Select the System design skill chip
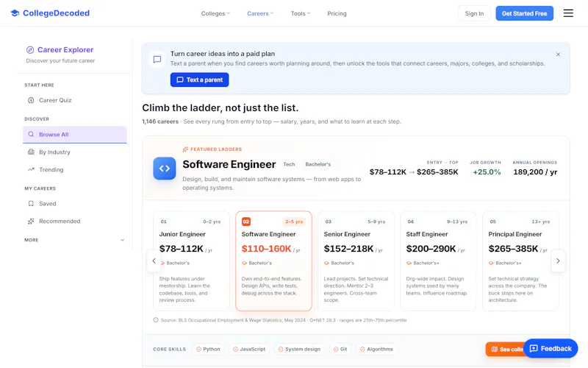Viewport: 588px width, 368px height. pos(299,349)
